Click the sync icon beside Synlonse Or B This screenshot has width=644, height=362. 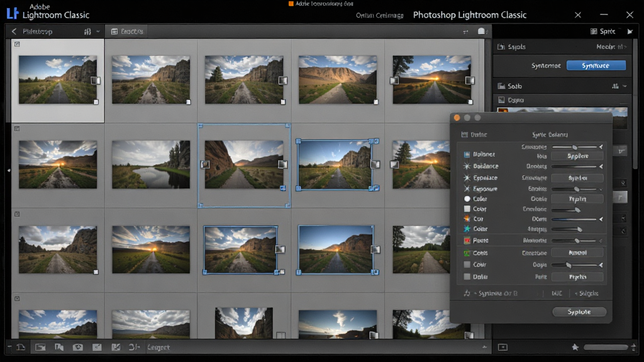pos(467,293)
